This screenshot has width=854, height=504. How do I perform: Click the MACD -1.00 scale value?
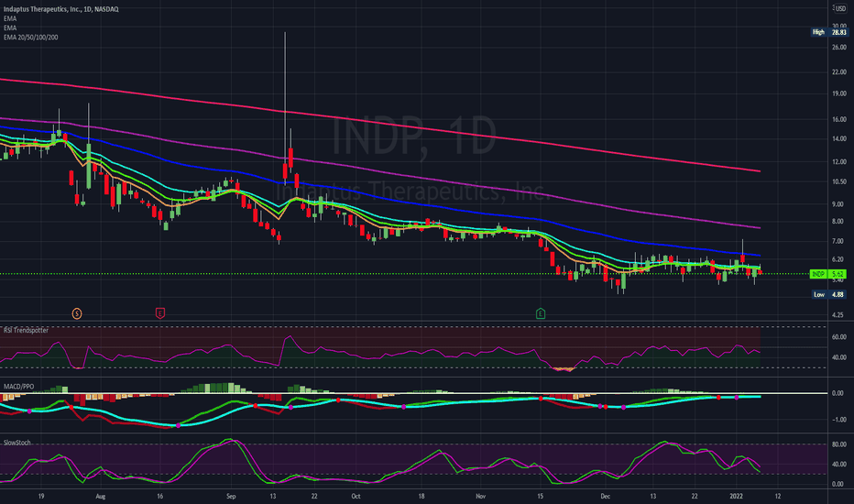(x=839, y=420)
